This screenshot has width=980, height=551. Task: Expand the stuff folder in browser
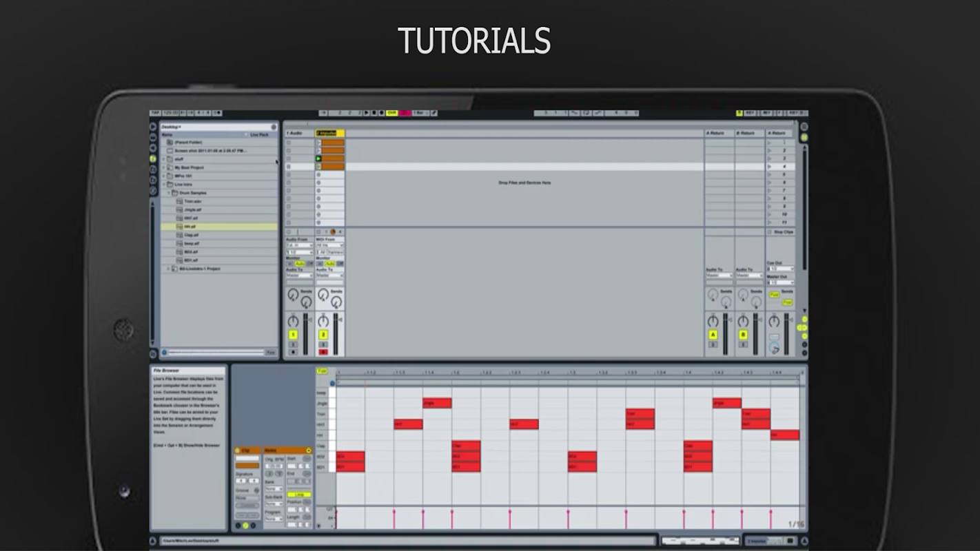[164, 159]
